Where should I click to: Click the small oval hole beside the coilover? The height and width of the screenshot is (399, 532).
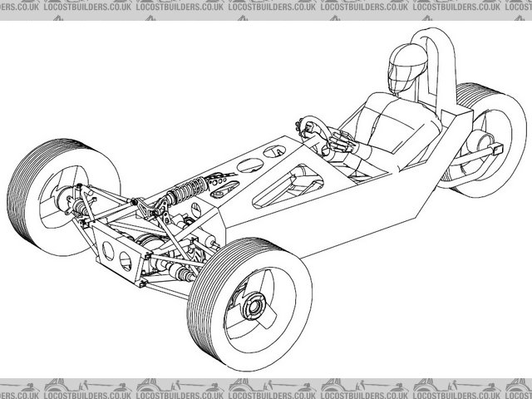tap(224, 194)
